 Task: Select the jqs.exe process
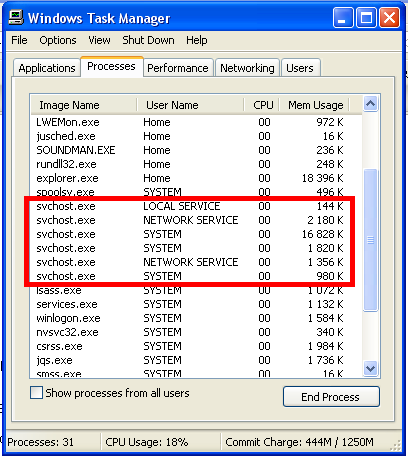pyautogui.click(x=196, y=360)
